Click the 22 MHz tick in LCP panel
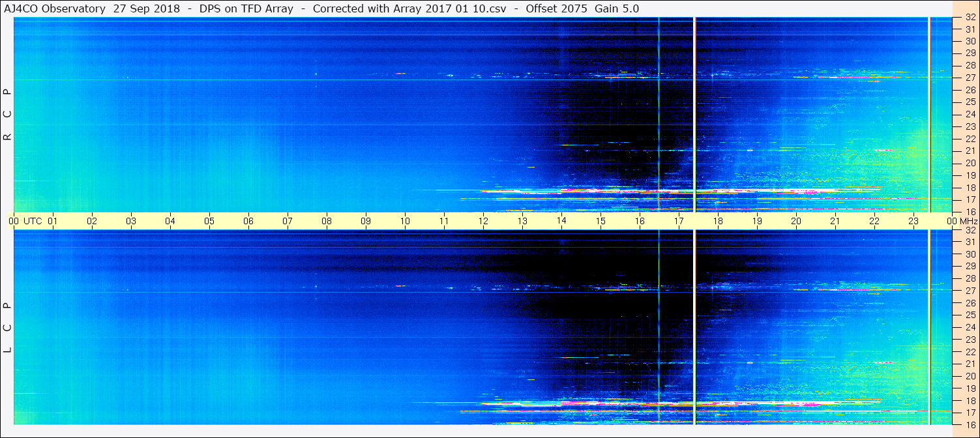Image resolution: width=980 pixels, height=438 pixels. (x=970, y=351)
